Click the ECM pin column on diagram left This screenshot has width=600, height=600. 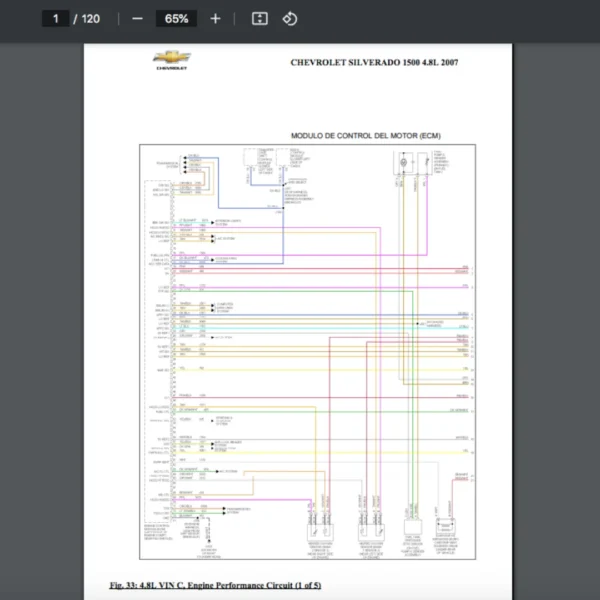tap(173, 350)
